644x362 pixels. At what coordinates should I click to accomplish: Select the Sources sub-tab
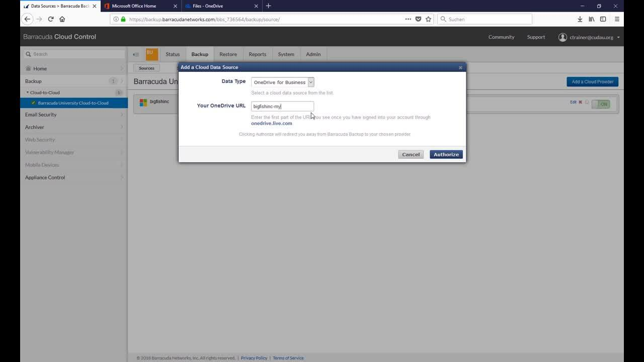146,68
